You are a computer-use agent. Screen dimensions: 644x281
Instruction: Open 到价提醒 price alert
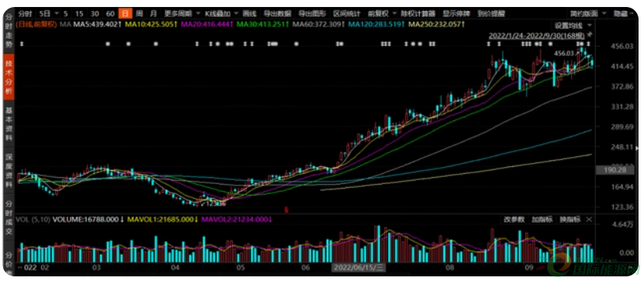point(491,13)
